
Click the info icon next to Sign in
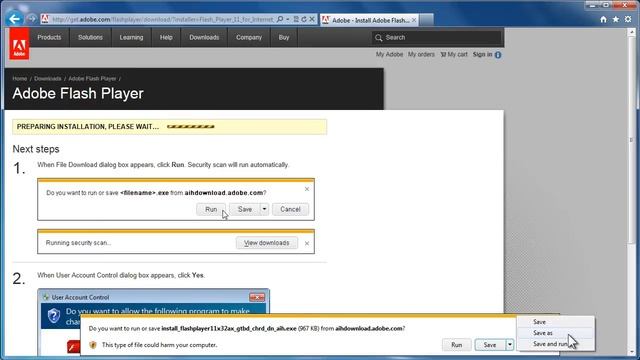[x=498, y=55]
